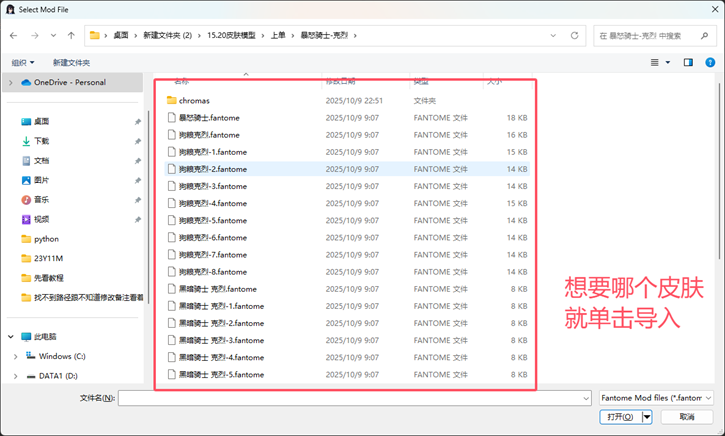Open 音乐 music in the sidebar

(41, 200)
